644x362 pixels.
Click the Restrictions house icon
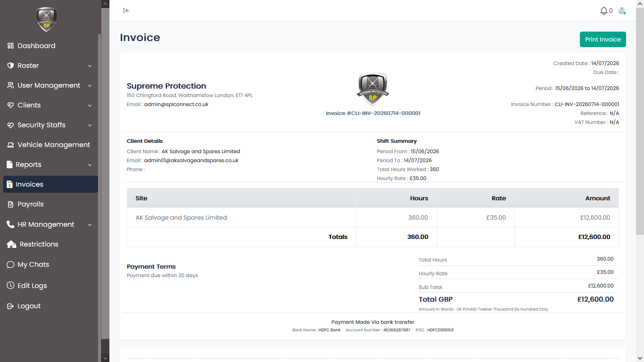click(11, 244)
